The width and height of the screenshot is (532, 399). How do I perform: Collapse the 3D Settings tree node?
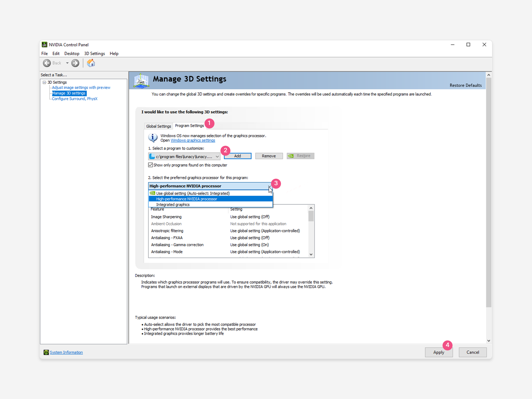pyautogui.click(x=44, y=82)
